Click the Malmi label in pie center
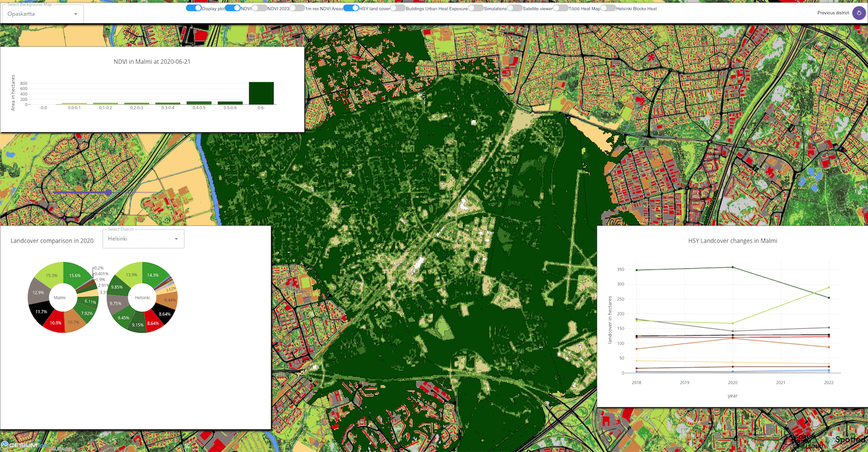 pos(59,298)
